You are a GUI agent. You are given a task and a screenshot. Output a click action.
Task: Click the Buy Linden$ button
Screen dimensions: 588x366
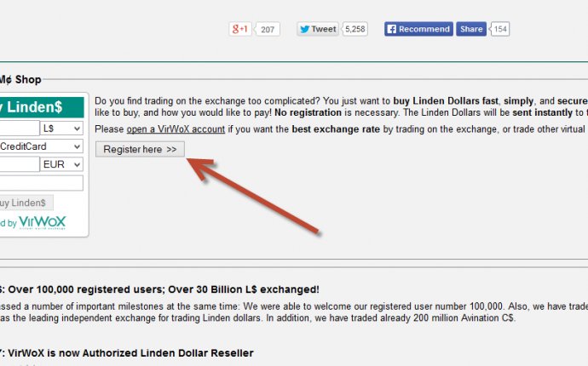pos(26,203)
